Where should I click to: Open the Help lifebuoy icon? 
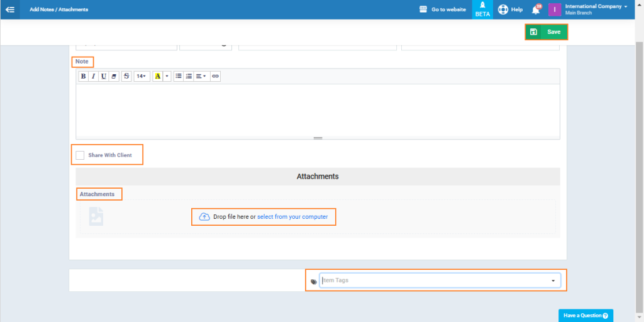pyautogui.click(x=503, y=9)
